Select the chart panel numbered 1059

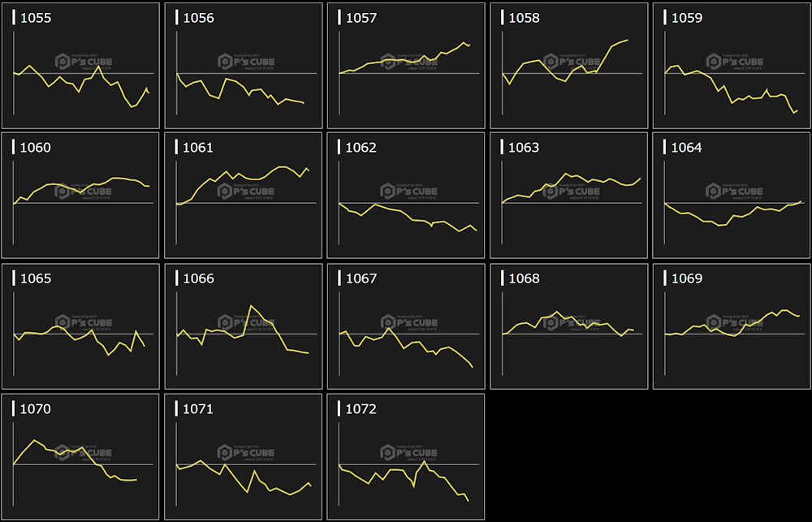tap(732, 66)
